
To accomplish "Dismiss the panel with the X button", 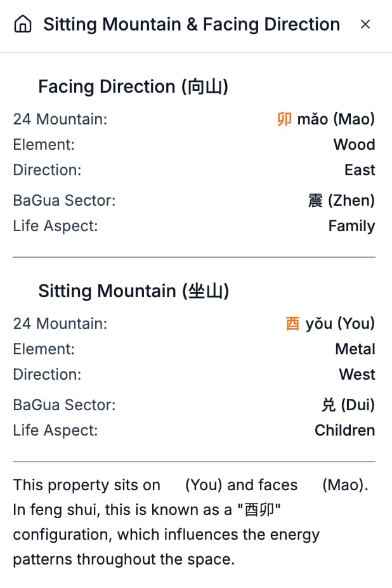I will tap(365, 24).
